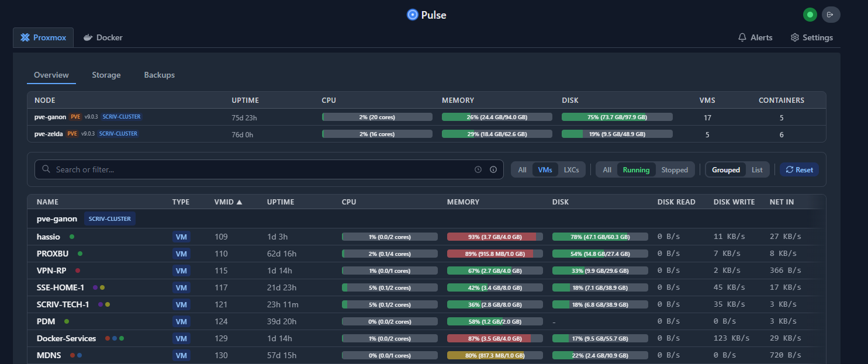The height and width of the screenshot is (364, 868).
Task: Click the yellow tag dot beside SCRIV-TECH-1
Action: click(108, 304)
